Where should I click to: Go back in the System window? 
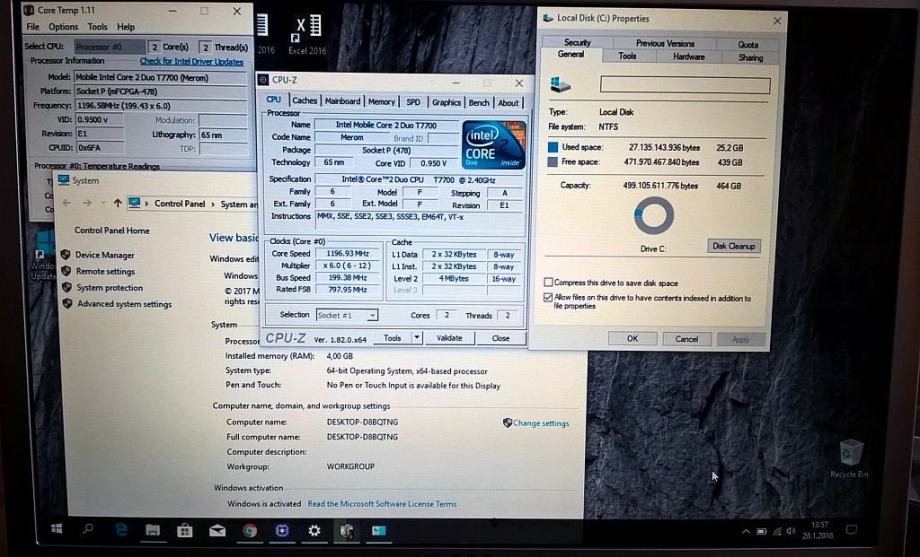click(x=67, y=203)
